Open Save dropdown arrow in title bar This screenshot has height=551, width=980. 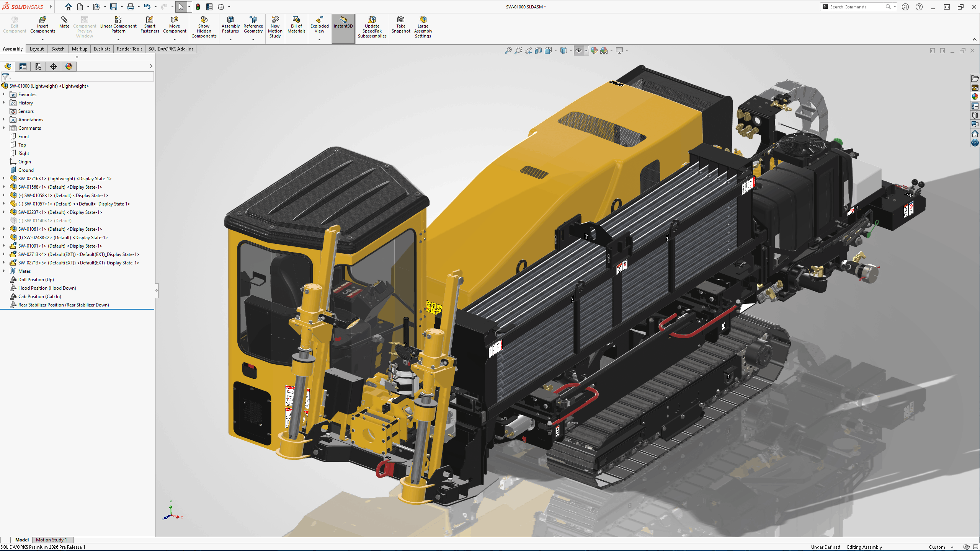click(122, 7)
